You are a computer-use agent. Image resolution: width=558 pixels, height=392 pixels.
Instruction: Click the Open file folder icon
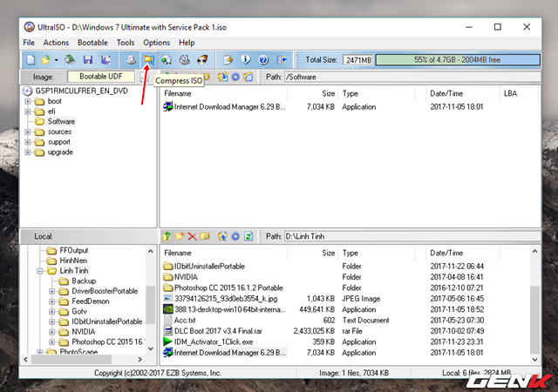(x=45, y=59)
